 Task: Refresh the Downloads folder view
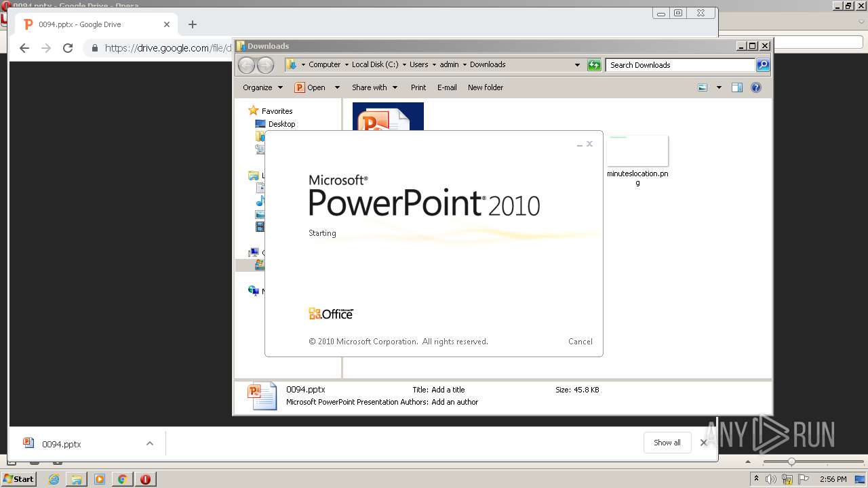(x=594, y=65)
